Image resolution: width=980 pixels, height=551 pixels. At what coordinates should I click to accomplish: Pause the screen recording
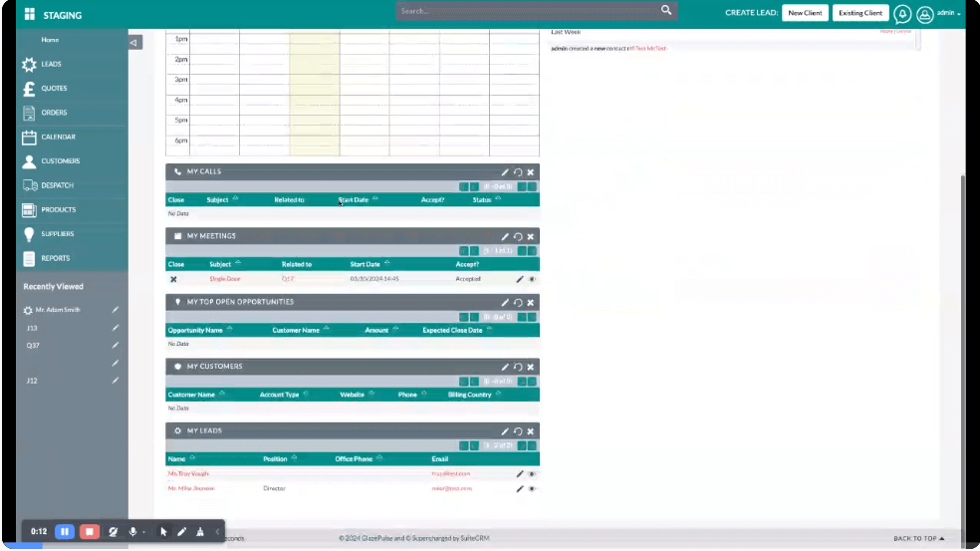(64, 532)
